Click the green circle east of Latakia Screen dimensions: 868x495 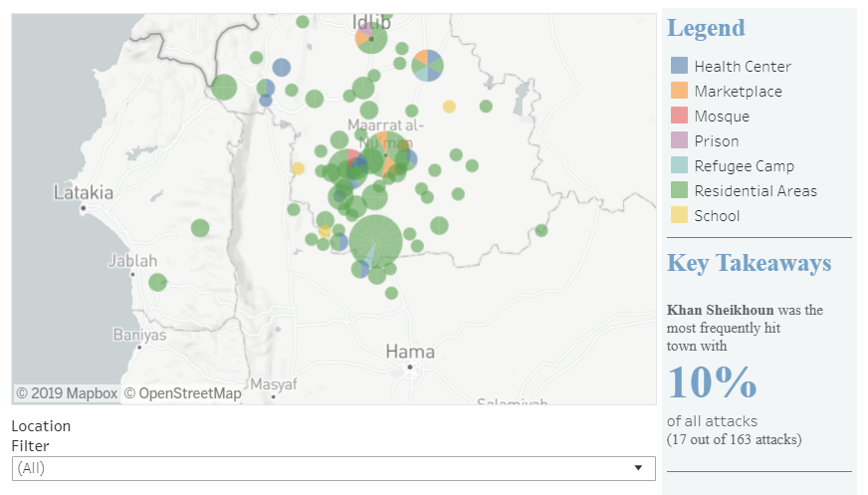click(200, 227)
